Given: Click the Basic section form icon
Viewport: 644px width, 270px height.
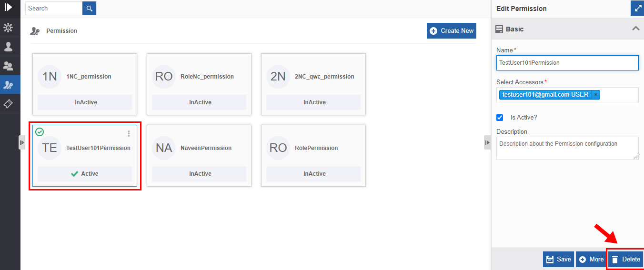Looking at the screenshot, I should point(499,29).
